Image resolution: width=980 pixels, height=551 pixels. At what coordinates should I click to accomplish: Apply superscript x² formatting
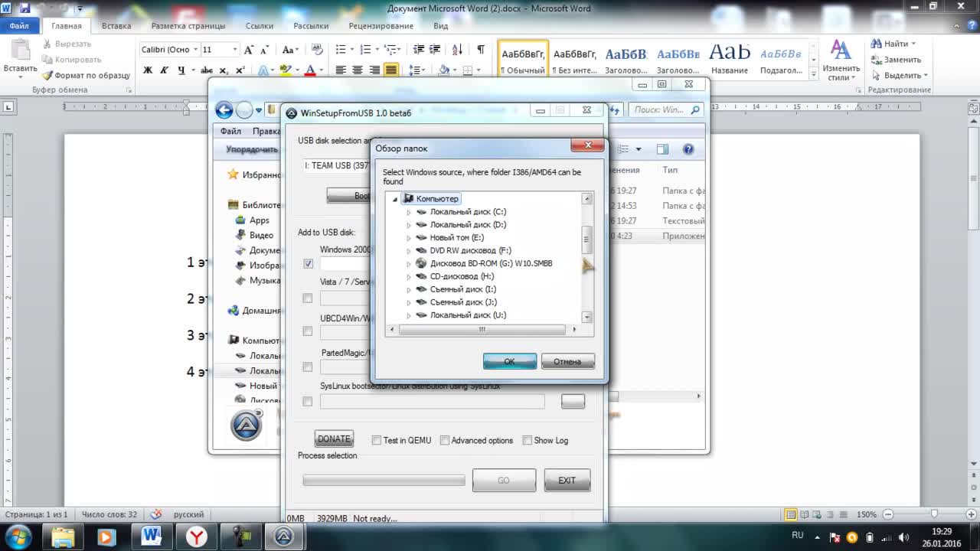(x=240, y=70)
